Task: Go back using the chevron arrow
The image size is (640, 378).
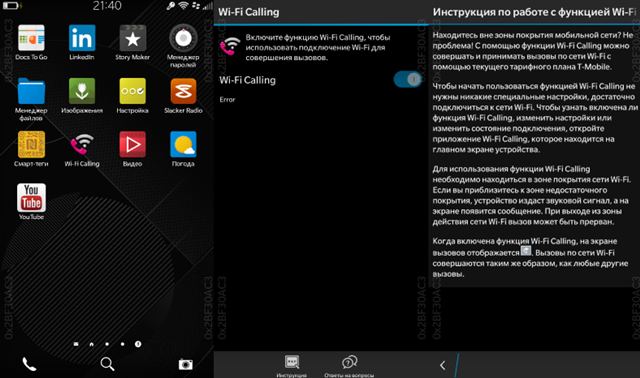Action: tap(442, 365)
